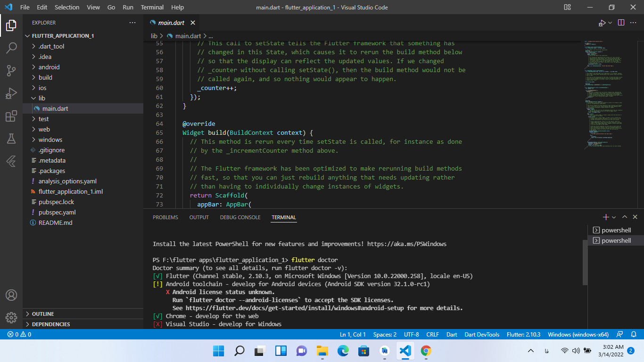This screenshot has width=644, height=362.
Task: Open the Source Control view icon
Action: tap(11, 71)
